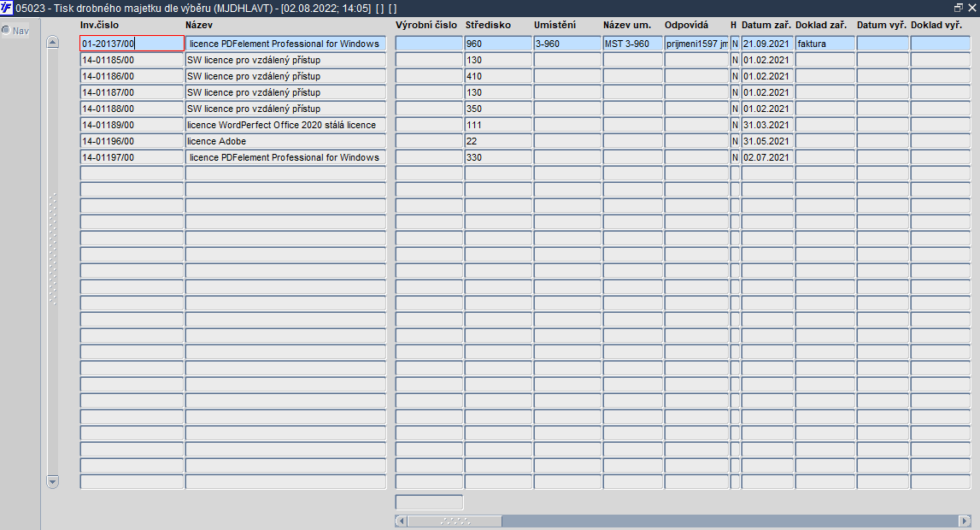Screen dimensions: 980x530
Task: Click the Datum vyř. column header
Action: [882, 25]
